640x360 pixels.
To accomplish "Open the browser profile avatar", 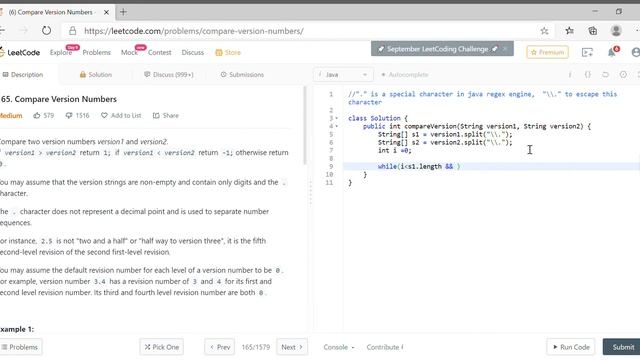I will (x=616, y=31).
